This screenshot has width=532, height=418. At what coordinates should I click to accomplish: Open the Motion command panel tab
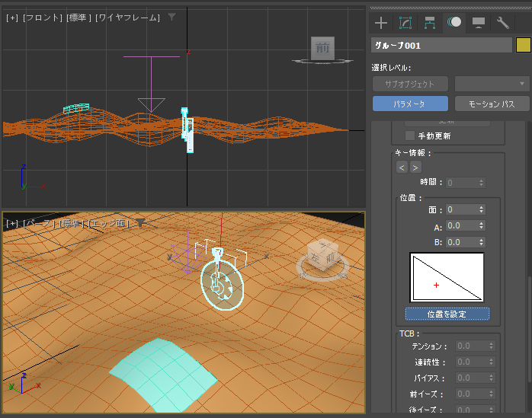(x=454, y=22)
